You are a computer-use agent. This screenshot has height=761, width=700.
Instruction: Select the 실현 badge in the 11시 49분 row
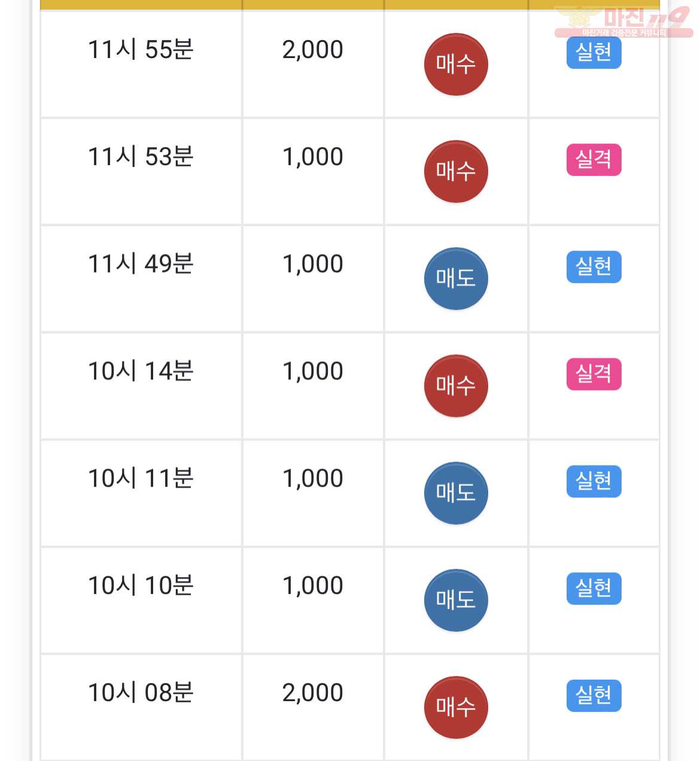[x=594, y=267]
